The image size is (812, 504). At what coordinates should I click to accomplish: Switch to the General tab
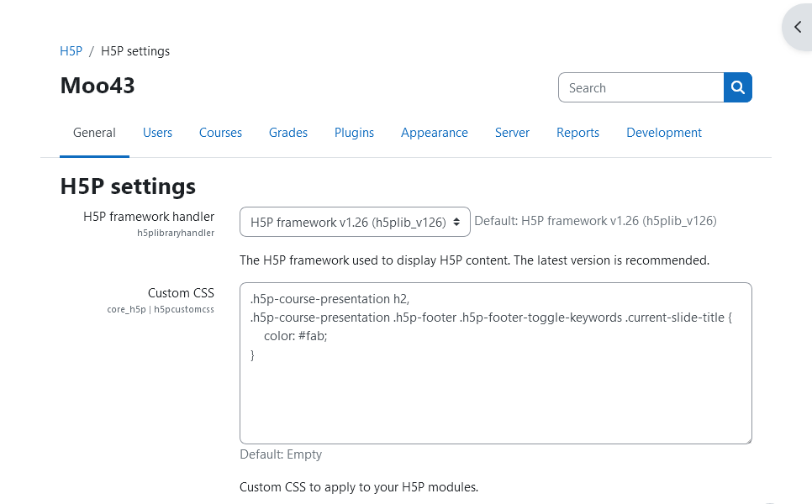click(94, 133)
